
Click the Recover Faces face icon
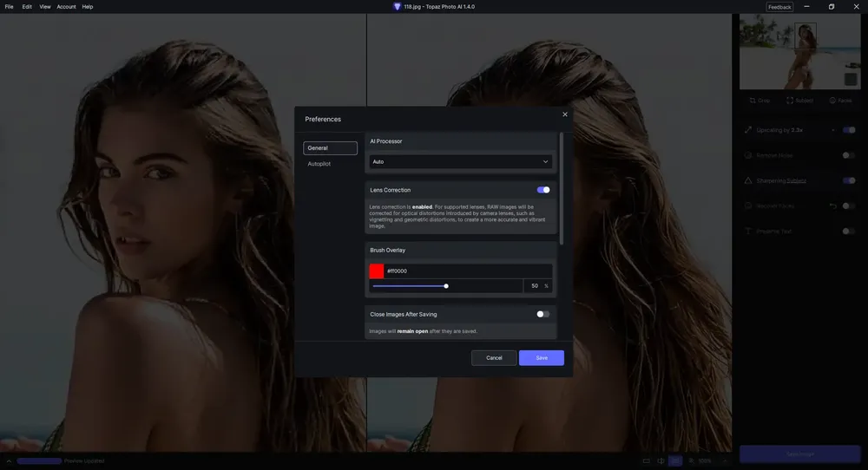click(x=748, y=206)
